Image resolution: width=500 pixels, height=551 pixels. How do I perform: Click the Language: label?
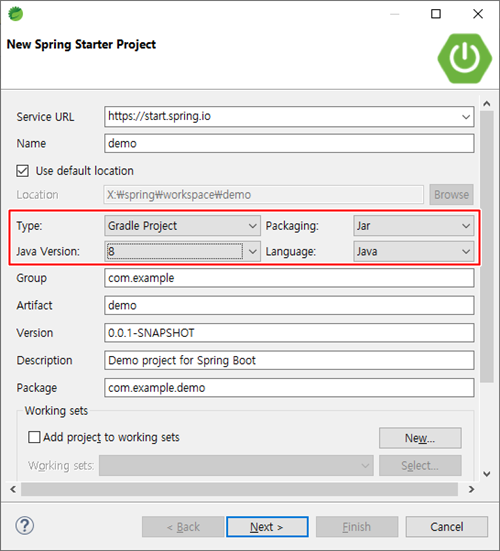[x=291, y=252]
